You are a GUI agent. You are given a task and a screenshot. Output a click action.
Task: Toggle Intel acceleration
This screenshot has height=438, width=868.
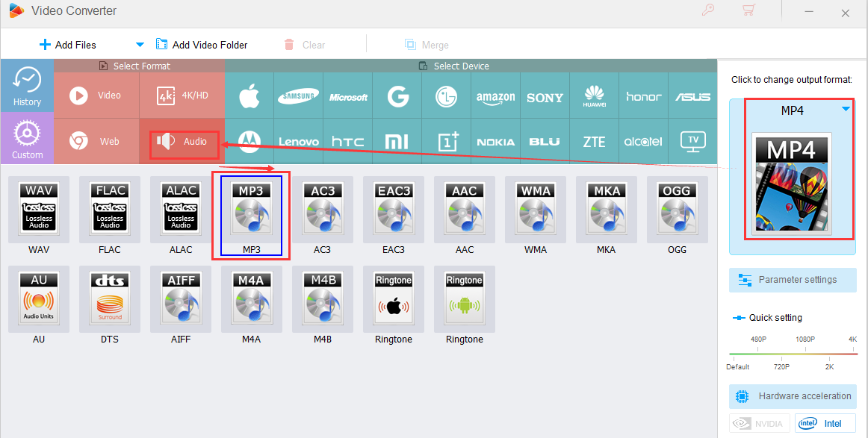(825, 424)
